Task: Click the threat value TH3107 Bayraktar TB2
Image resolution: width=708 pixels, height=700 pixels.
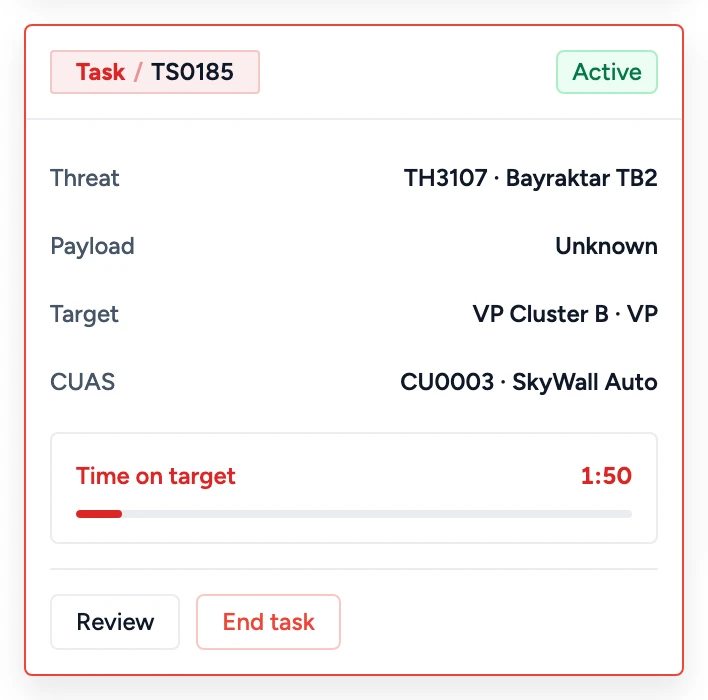Action: (x=531, y=178)
